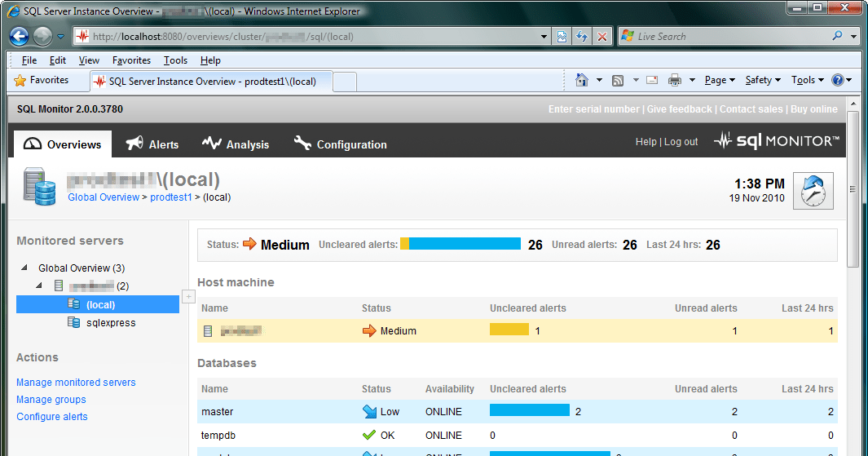This screenshot has height=456, width=868.
Task: Click the blue Help question mark icon
Action: (838, 80)
